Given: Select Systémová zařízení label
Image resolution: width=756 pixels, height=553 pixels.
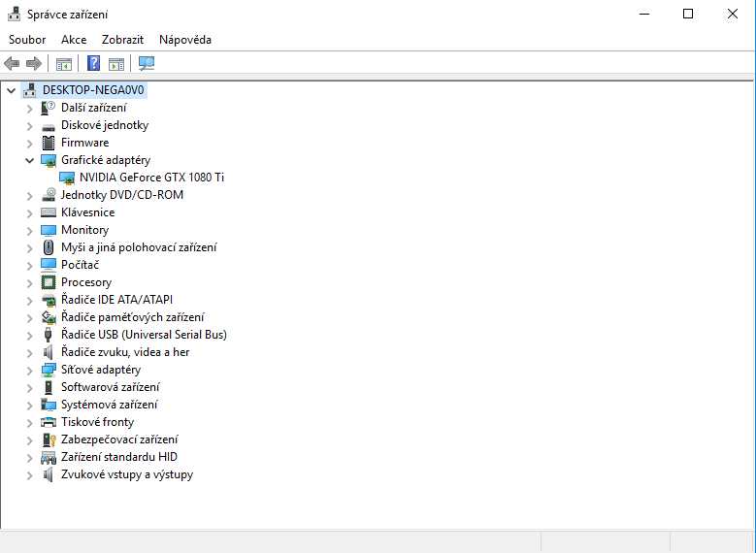Looking at the screenshot, I should tap(110, 405).
